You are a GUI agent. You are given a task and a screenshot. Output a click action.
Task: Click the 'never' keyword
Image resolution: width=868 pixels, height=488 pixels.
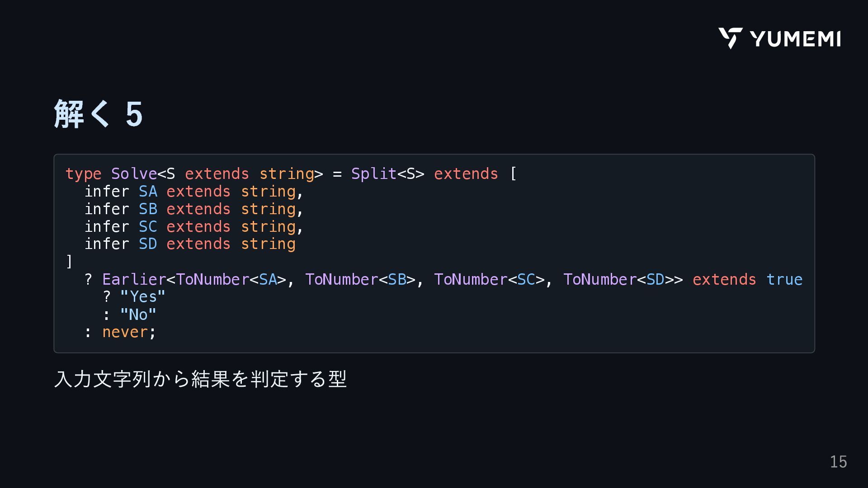click(x=125, y=332)
